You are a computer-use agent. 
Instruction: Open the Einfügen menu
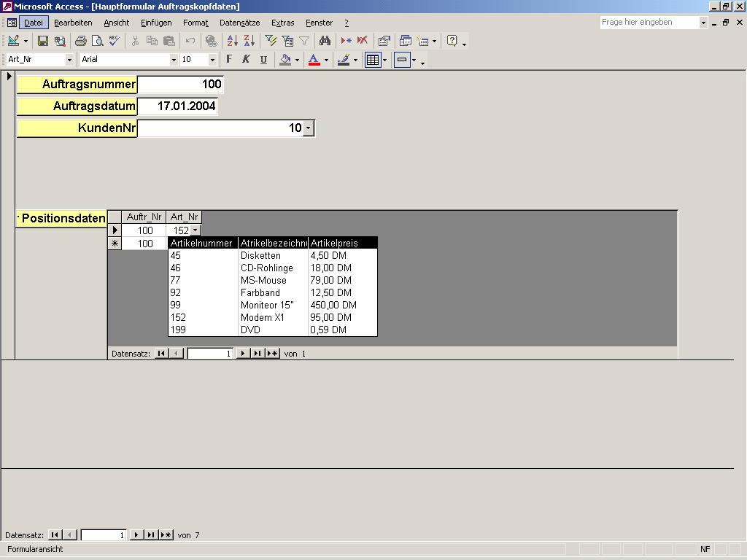156,23
